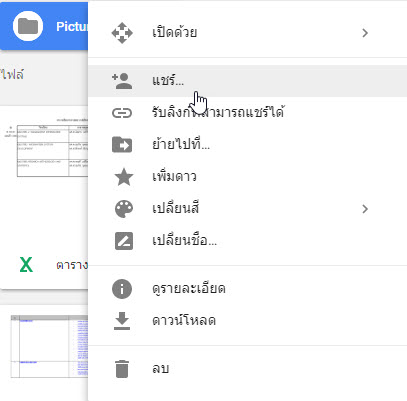Click the add-person share icon
The height and width of the screenshot is (401, 407).
pyautogui.click(x=122, y=81)
